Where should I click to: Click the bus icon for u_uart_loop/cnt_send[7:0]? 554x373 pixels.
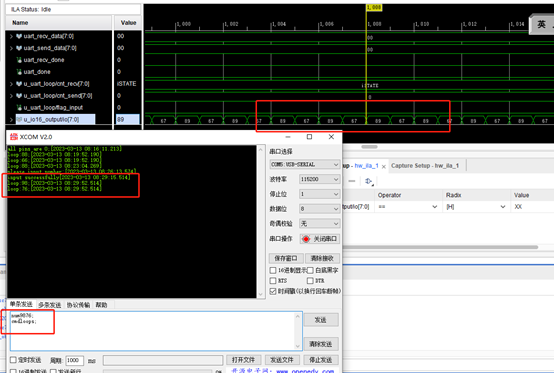point(19,96)
